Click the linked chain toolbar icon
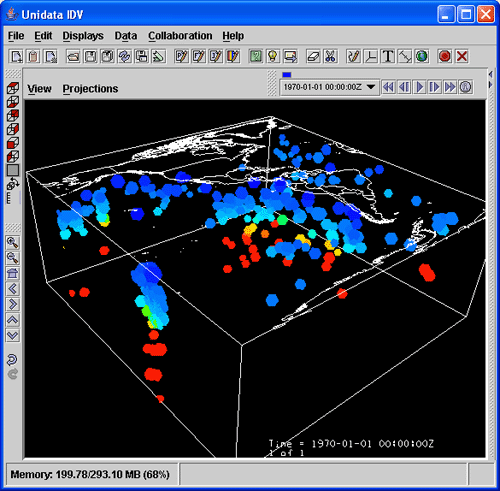500x491 pixels. coord(125,56)
